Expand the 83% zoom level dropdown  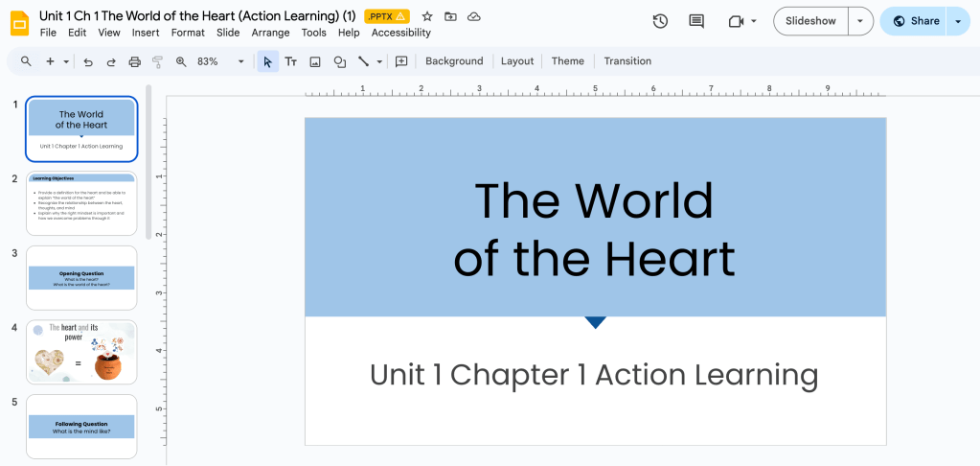240,61
